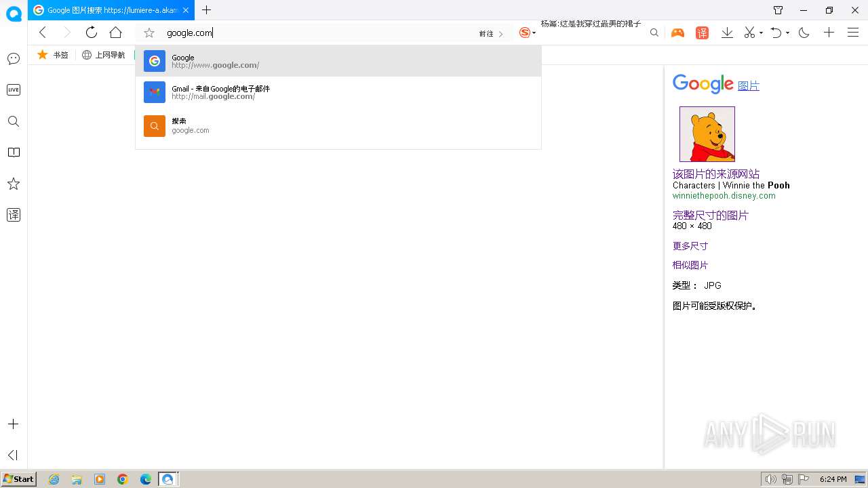
Task: Click the toolbar plus add icon
Action: [x=829, y=33]
